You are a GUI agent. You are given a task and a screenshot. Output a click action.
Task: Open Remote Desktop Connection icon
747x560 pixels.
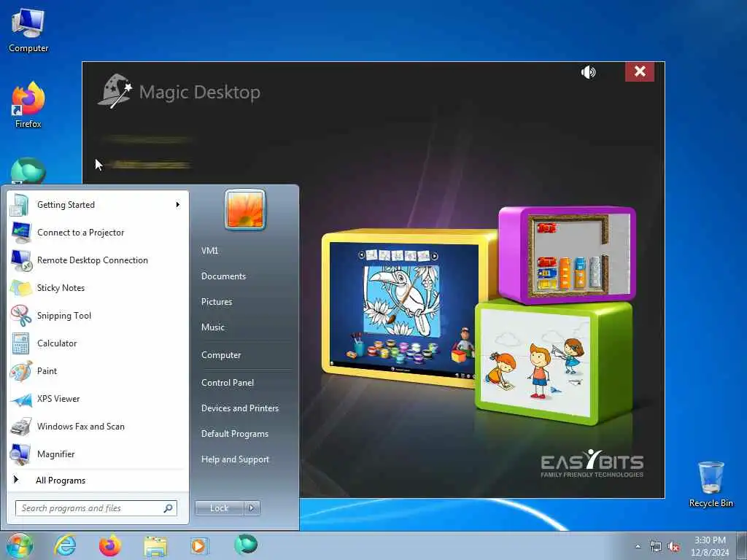point(21,260)
